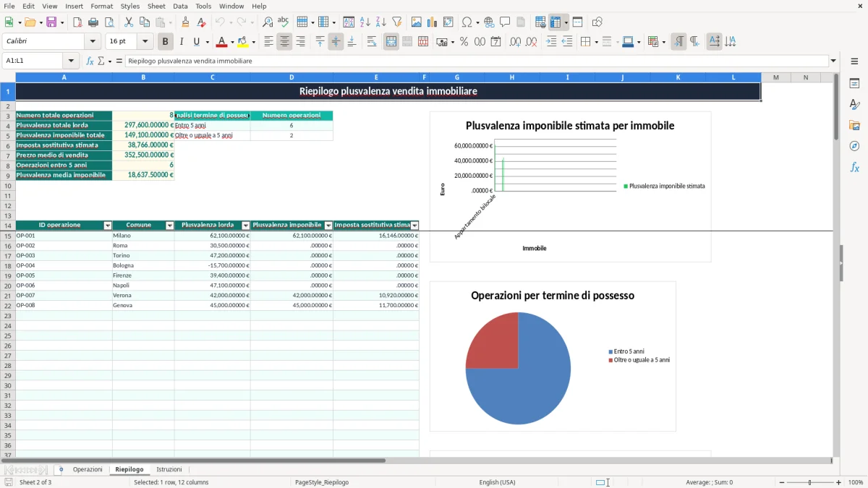Click the Copy icon
Viewport: 868px width, 488px height.
pos(145,22)
